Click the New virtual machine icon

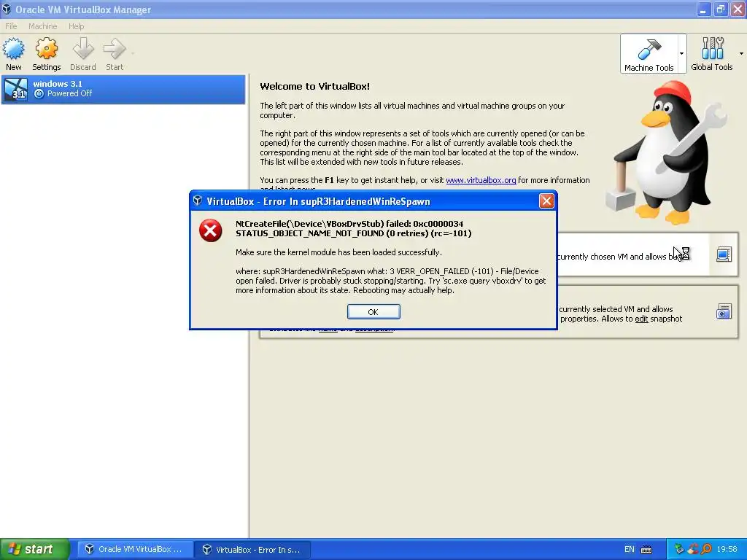click(13, 49)
